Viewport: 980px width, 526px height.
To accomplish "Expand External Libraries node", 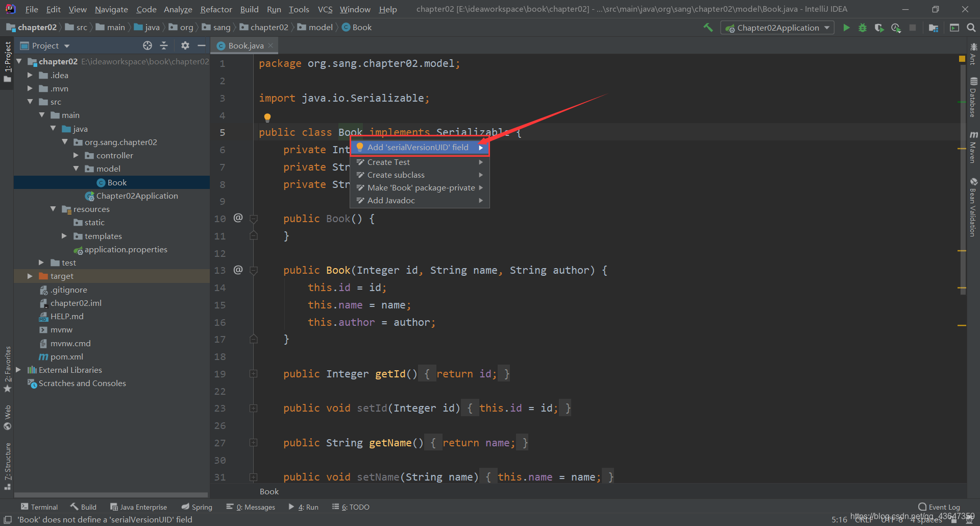I will [x=18, y=370].
